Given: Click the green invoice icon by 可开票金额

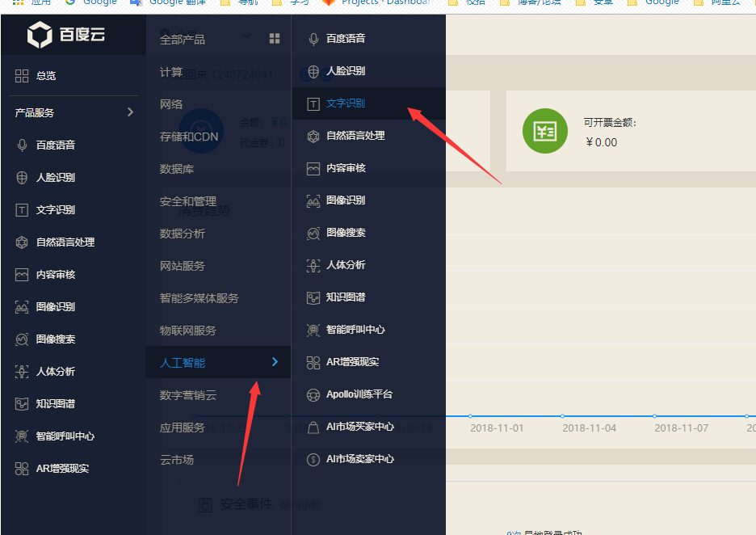Looking at the screenshot, I should (x=545, y=131).
